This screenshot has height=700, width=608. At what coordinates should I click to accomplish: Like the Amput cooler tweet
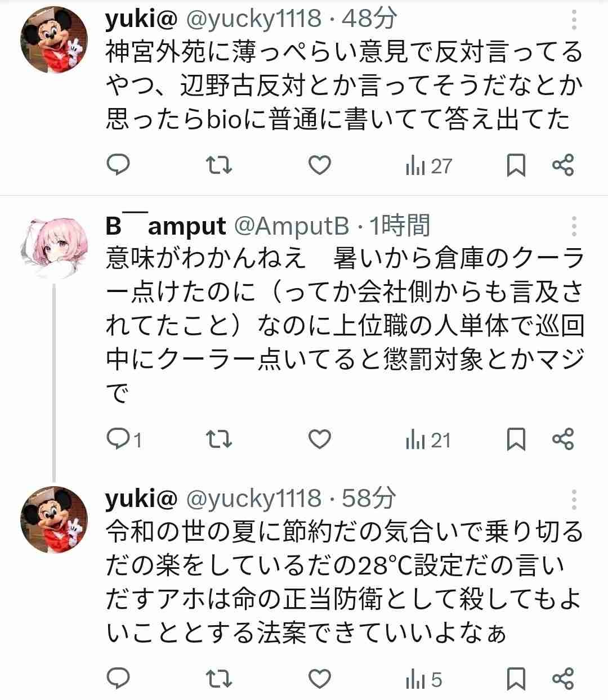click(320, 439)
